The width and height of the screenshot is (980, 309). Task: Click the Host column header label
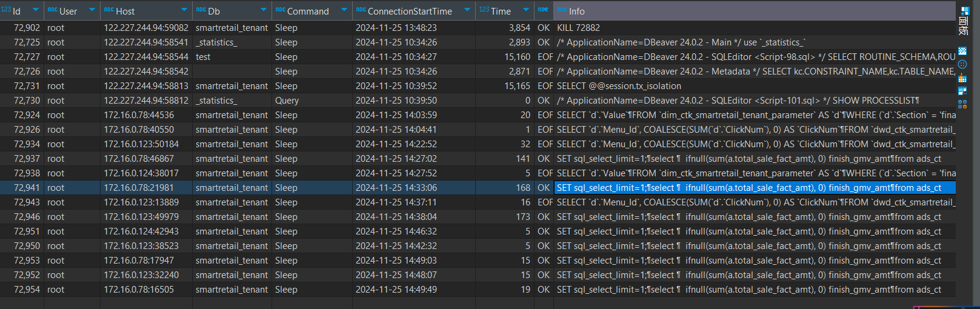[125, 11]
